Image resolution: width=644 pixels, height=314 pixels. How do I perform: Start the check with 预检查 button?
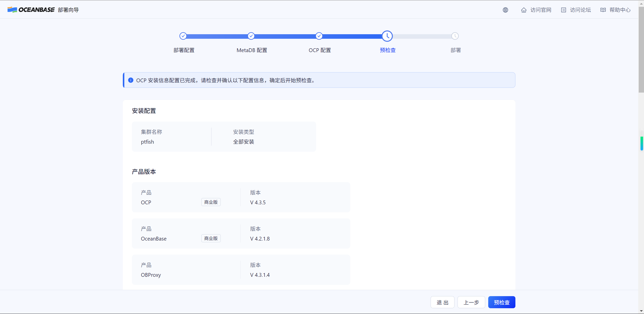coord(502,302)
